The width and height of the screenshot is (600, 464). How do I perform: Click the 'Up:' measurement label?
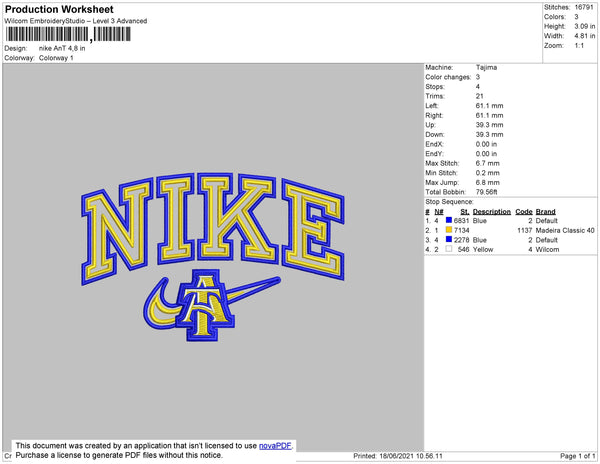click(430, 125)
